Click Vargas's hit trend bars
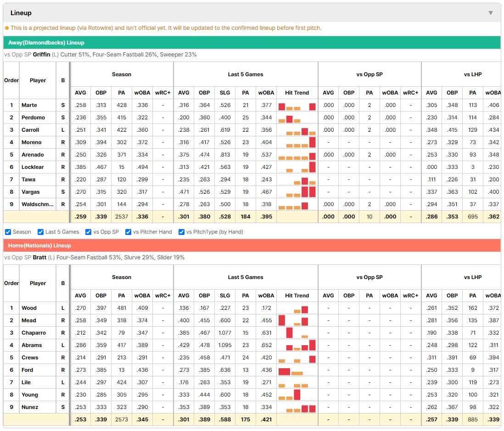Viewport: 504px width, 431px height. [297, 192]
